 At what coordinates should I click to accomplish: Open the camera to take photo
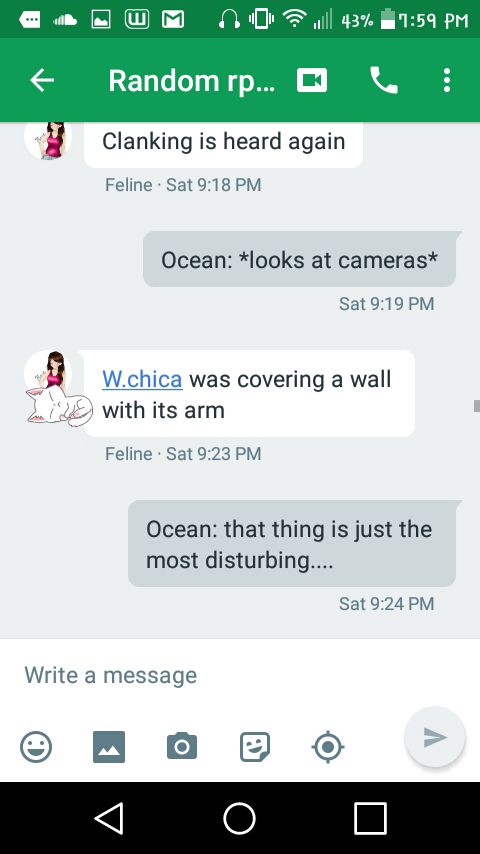182,746
